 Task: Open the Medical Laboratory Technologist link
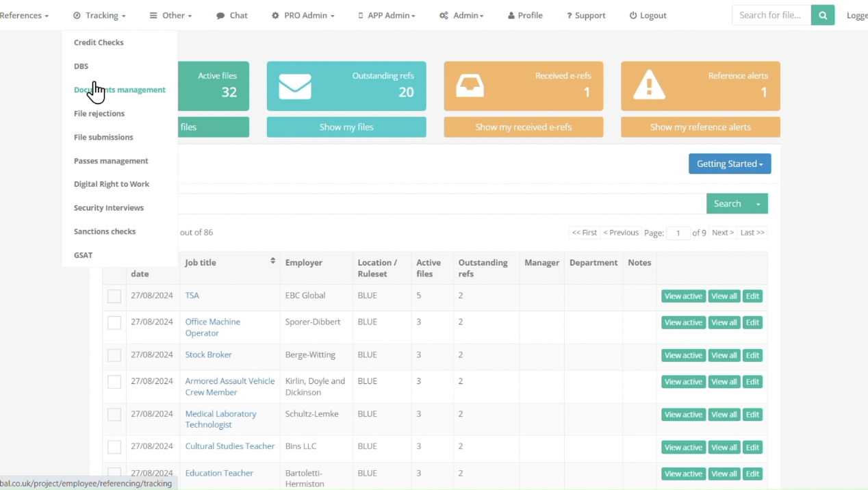(x=220, y=419)
